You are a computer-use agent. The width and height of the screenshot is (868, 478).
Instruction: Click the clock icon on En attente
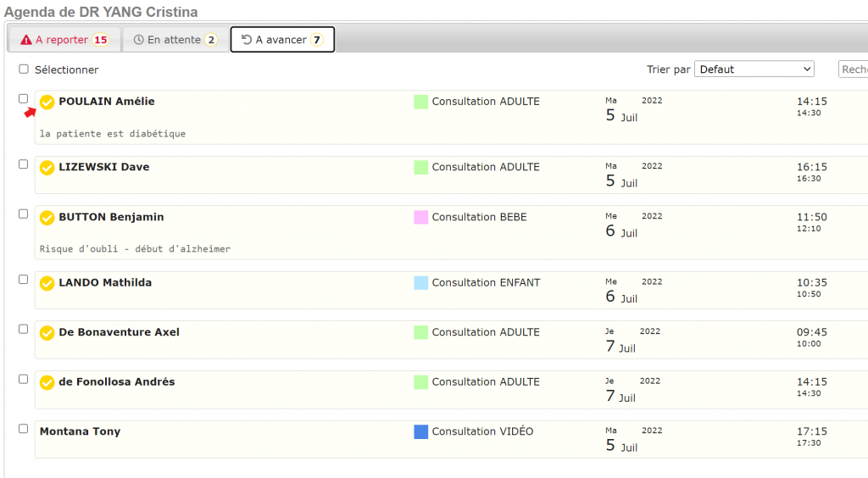pyautogui.click(x=138, y=40)
